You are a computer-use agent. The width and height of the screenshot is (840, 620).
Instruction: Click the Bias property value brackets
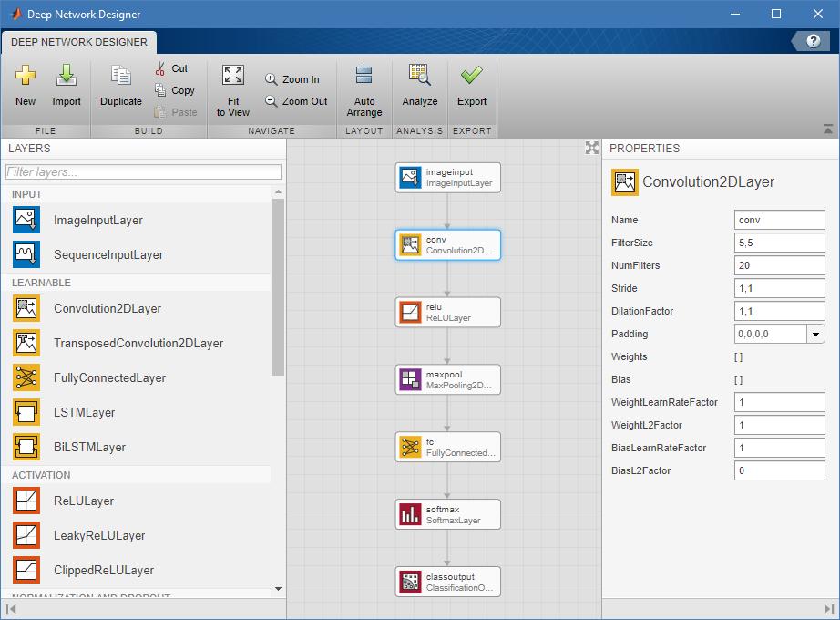(738, 379)
